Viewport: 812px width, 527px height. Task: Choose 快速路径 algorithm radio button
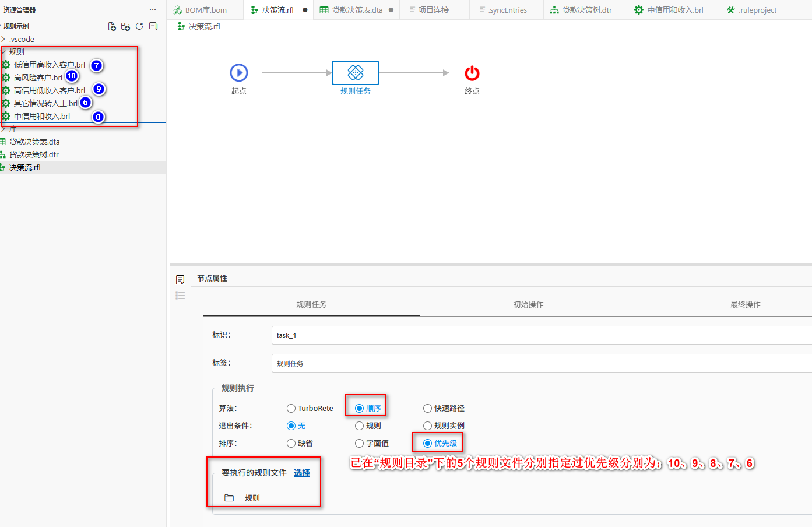click(x=427, y=408)
